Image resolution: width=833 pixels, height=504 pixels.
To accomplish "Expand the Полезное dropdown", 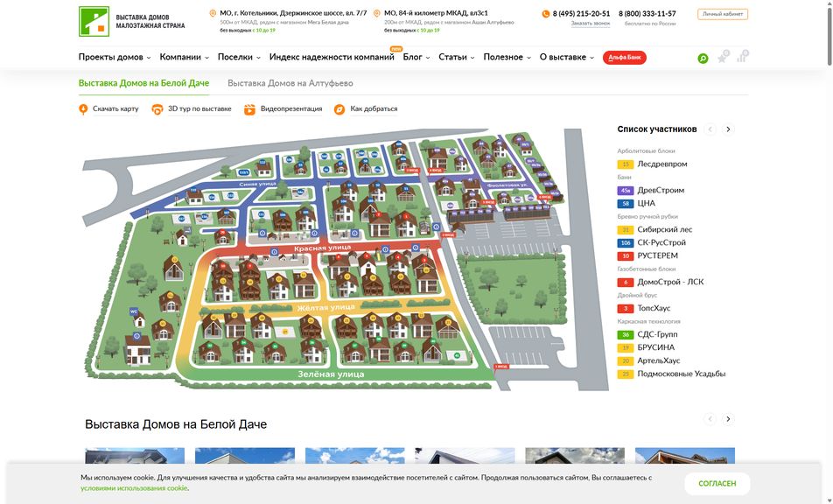I will (x=507, y=57).
